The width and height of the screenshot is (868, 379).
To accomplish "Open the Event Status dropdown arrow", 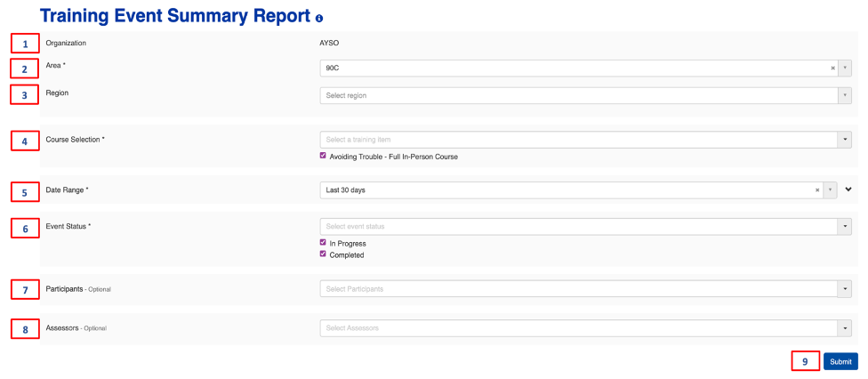I will [x=845, y=227].
